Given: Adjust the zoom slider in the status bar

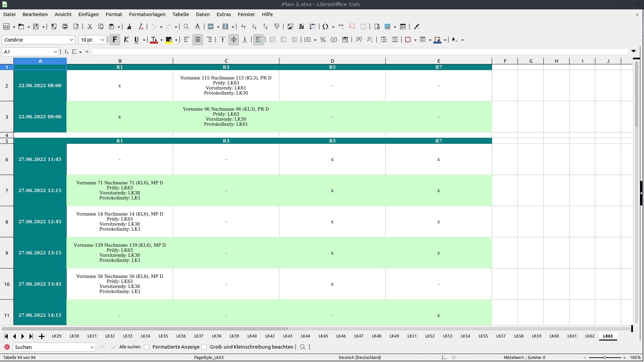Looking at the screenshot, I should click(x=605, y=357).
